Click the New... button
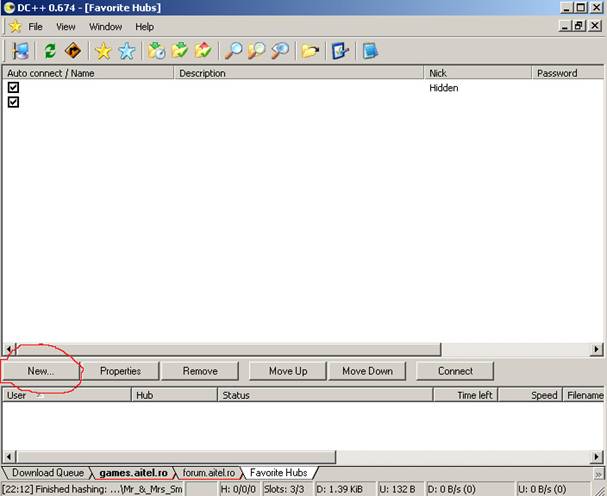The width and height of the screenshot is (607, 496). (x=41, y=371)
